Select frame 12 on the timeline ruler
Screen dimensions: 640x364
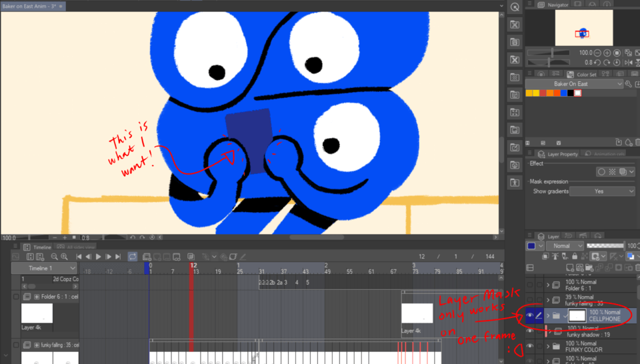(191, 268)
